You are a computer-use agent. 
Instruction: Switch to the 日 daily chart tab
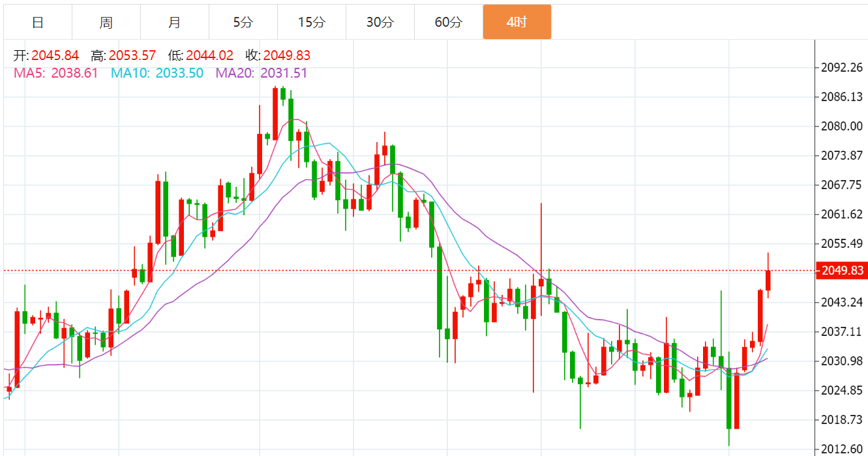38,22
